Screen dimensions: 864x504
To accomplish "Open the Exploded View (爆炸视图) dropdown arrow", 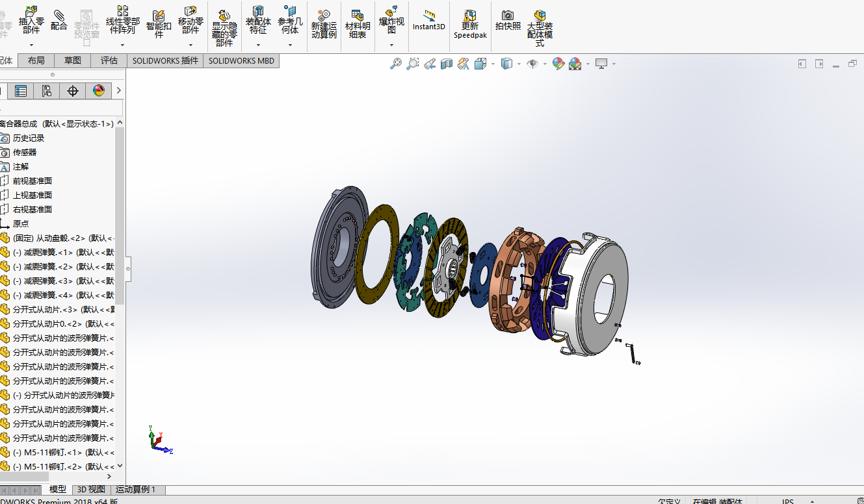I will coord(391,45).
